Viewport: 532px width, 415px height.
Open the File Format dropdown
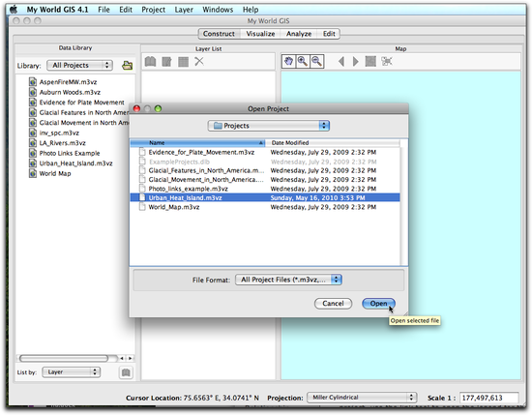[288, 280]
